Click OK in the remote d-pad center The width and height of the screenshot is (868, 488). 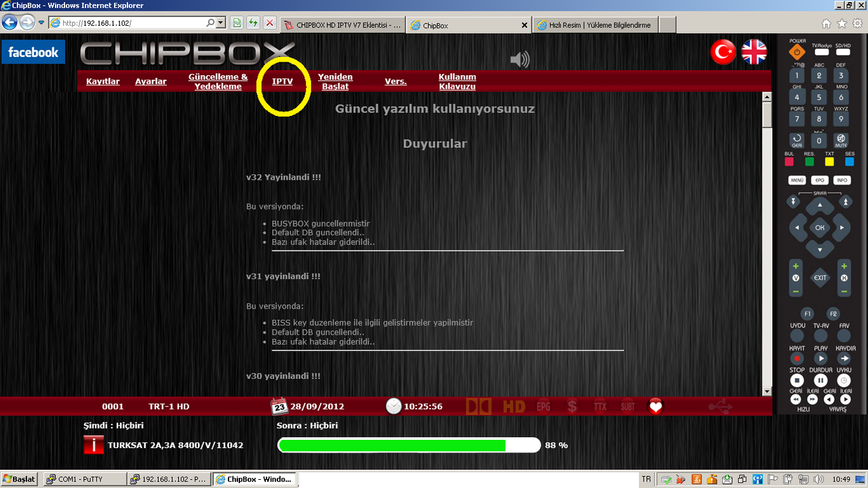(x=820, y=228)
